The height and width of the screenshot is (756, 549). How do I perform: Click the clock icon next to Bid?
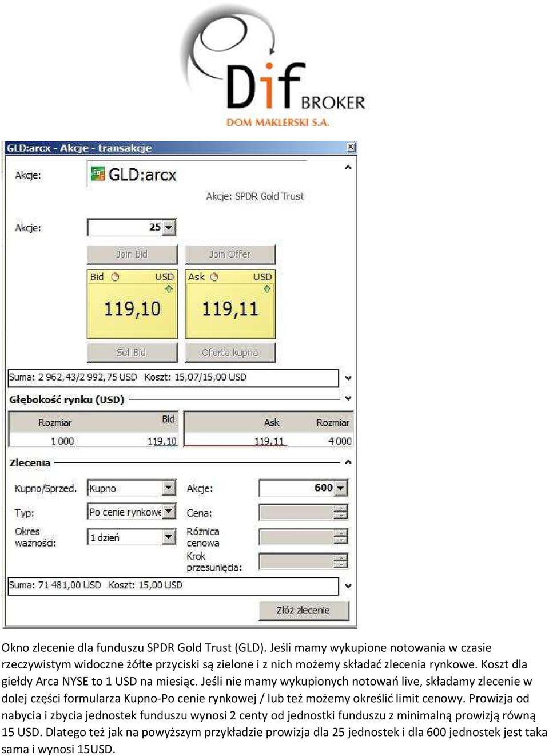coord(115,277)
